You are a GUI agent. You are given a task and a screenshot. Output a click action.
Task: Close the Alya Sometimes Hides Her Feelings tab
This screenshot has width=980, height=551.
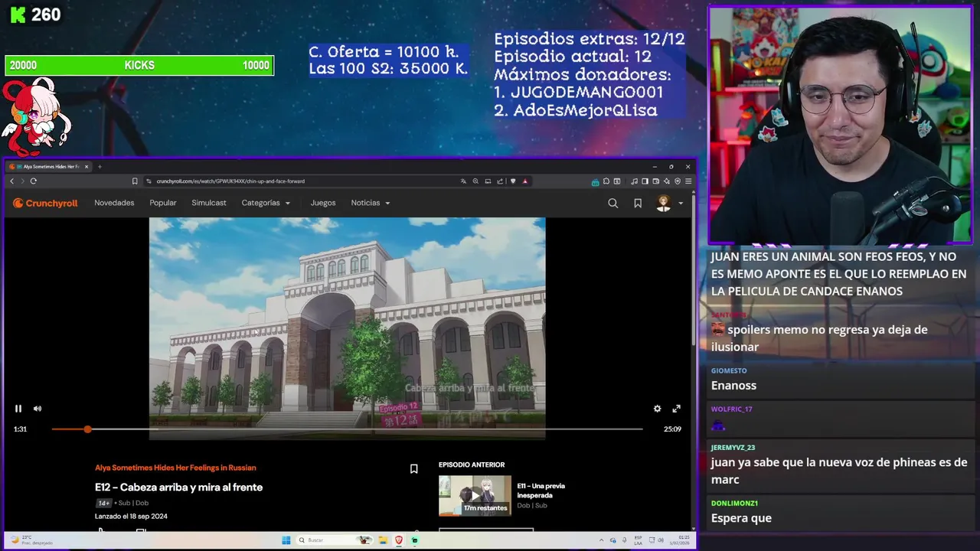pyautogui.click(x=87, y=166)
